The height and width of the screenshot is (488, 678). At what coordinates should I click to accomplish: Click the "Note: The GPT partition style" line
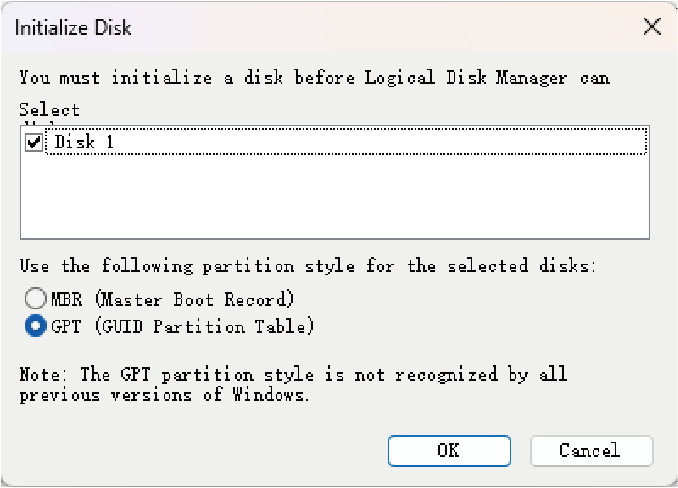click(293, 374)
